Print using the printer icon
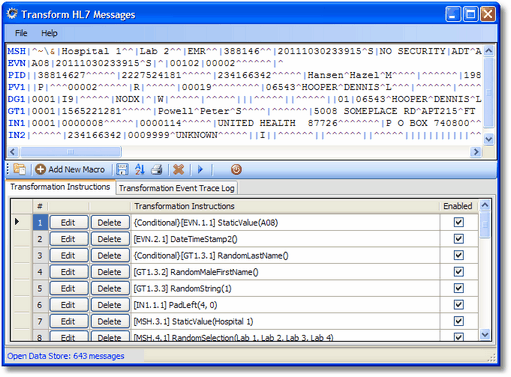Image resolution: width=511 pixels, height=377 pixels. [157, 170]
